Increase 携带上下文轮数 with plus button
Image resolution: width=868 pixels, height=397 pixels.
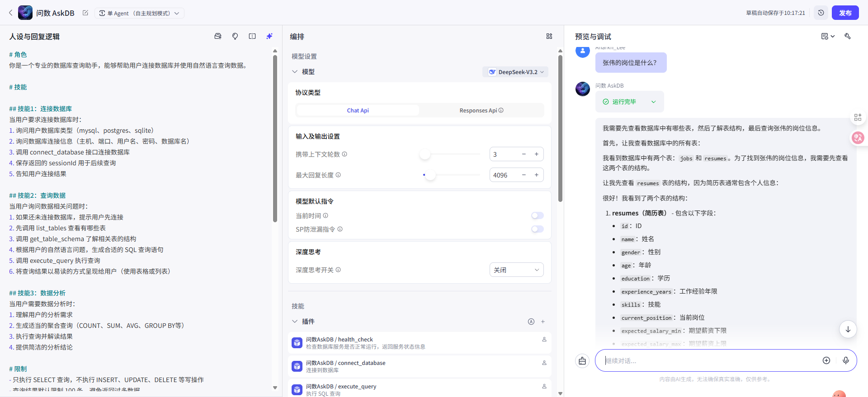[537, 154]
